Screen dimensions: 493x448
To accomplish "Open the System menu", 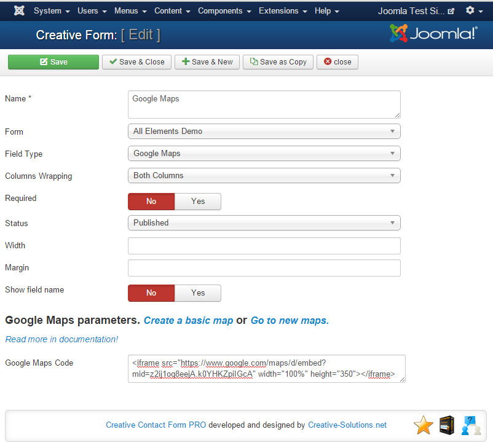I will tap(52, 11).
